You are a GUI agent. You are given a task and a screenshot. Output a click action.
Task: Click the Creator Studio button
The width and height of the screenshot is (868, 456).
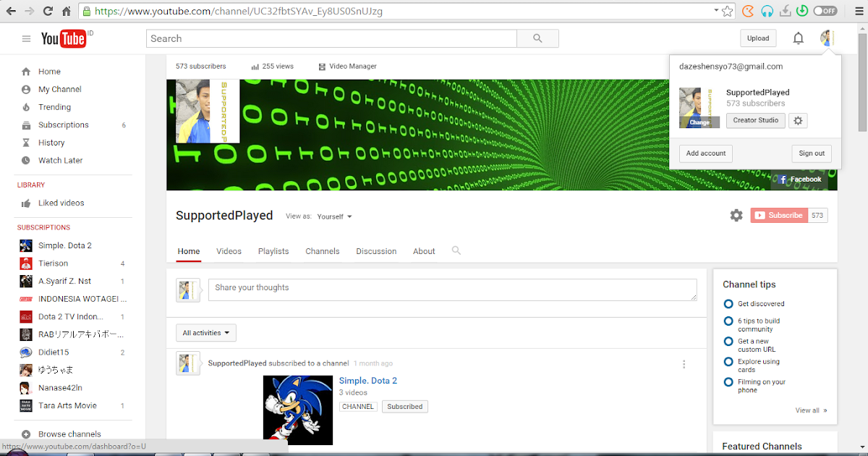click(755, 120)
